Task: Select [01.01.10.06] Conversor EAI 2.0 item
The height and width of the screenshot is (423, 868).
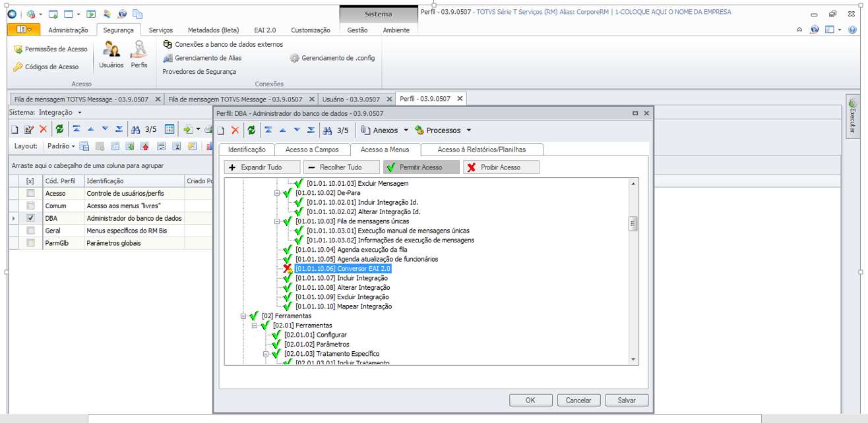Action: click(x=343, y=269)
